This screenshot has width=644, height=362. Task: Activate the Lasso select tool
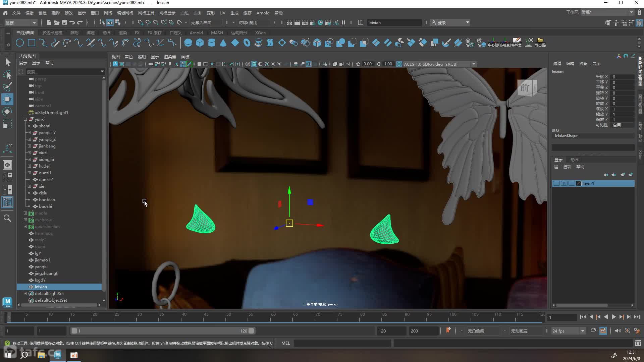(7, 74)
